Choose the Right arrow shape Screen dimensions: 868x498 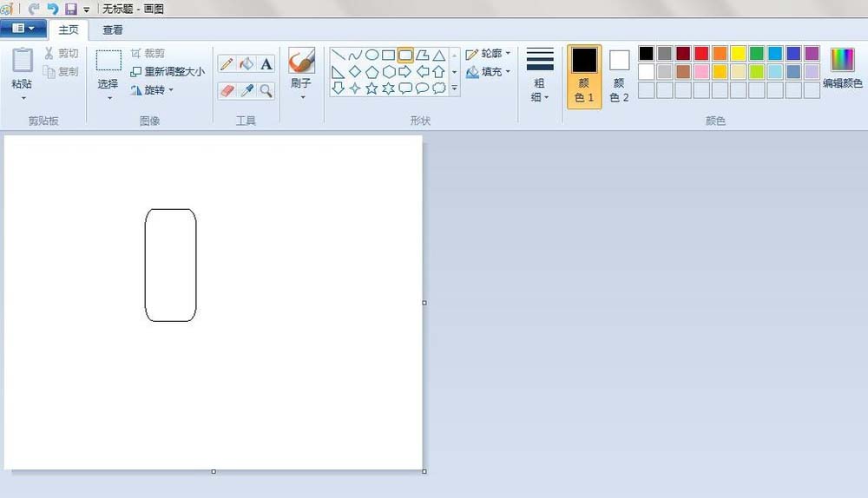(405, 71)
